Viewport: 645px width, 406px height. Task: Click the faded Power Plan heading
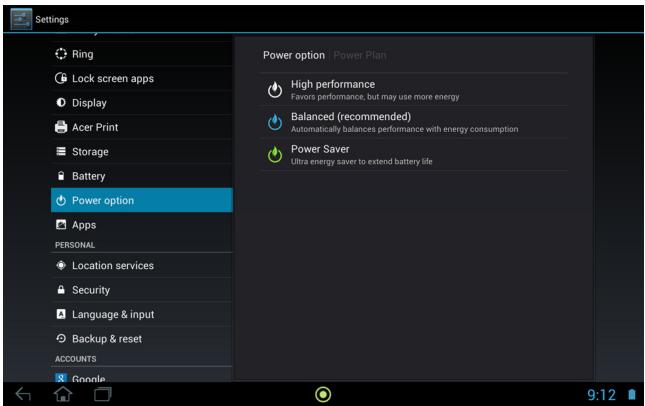point(360,55)
